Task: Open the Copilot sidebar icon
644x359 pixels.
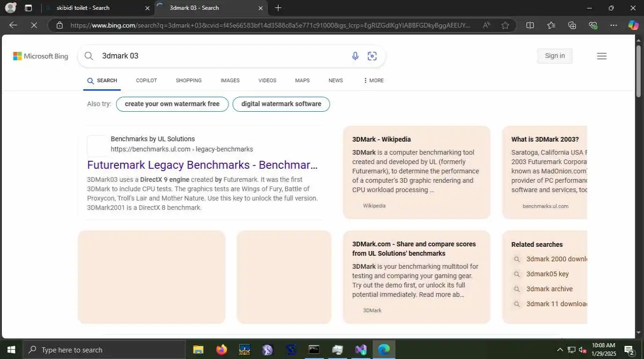Action: pos(633,25)
